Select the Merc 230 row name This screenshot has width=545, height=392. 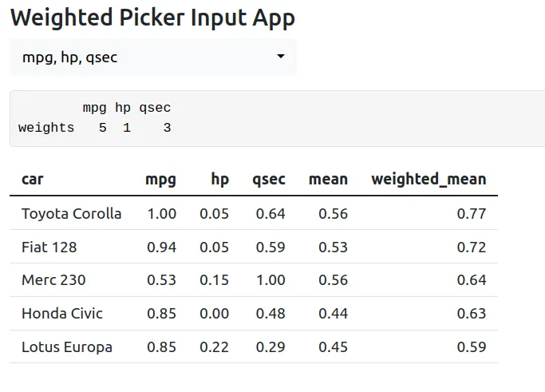[53, 280]
